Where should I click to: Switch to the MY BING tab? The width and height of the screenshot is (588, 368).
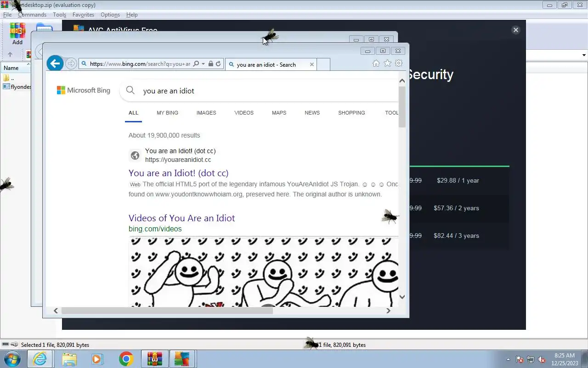point(167,113)
